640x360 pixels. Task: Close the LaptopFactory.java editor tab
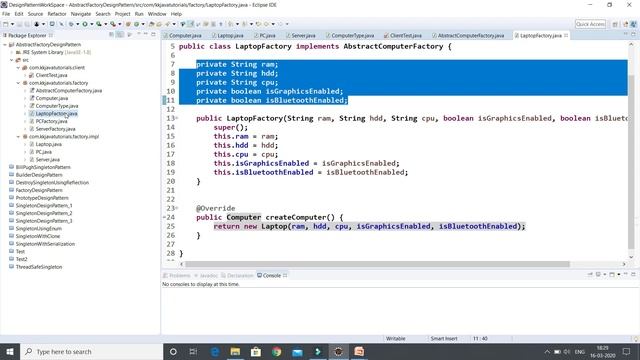tap(566, 36)
